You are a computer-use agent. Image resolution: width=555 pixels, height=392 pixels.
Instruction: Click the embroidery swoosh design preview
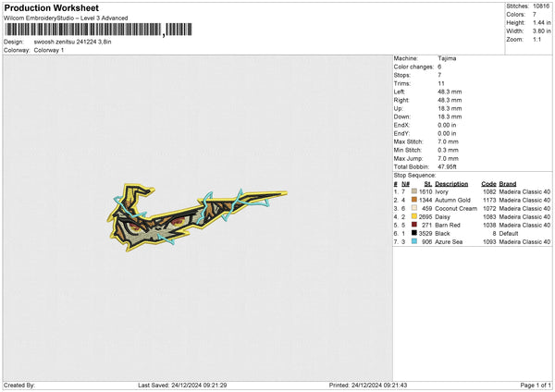(197, 218)
